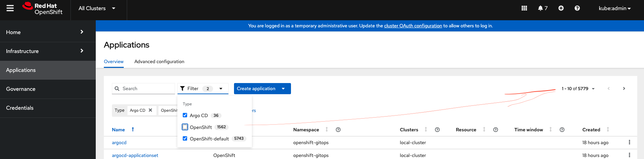Open the hamburger navigation menu

(10, 8)
